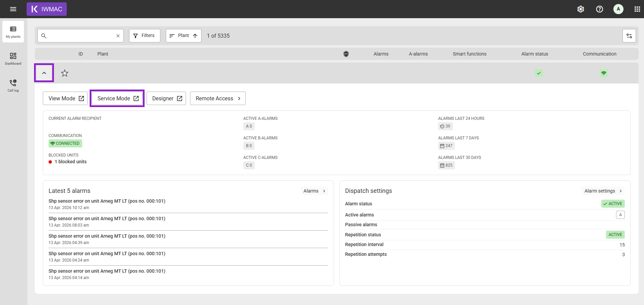Click the Alarms column header
The image size is (644, 305).
381,54
